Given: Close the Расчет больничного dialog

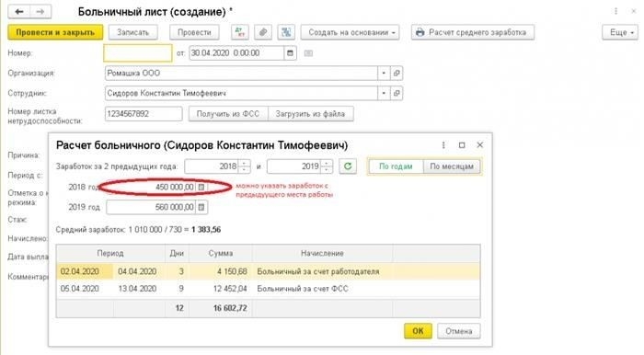Looking at the screenshot, I should [479, 145].
